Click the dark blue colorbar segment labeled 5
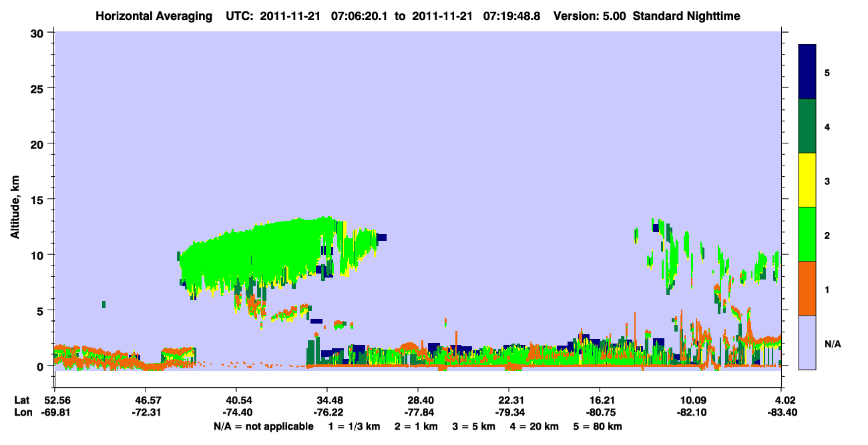The width and height of the screenshot is (868, 445). (807, 72)
